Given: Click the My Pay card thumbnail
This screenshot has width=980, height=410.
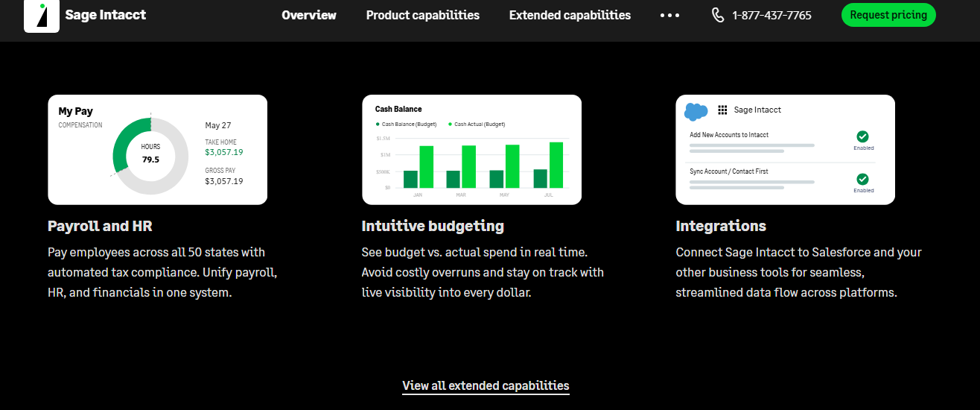Looking at the screenshot, I should pos(157,149).
